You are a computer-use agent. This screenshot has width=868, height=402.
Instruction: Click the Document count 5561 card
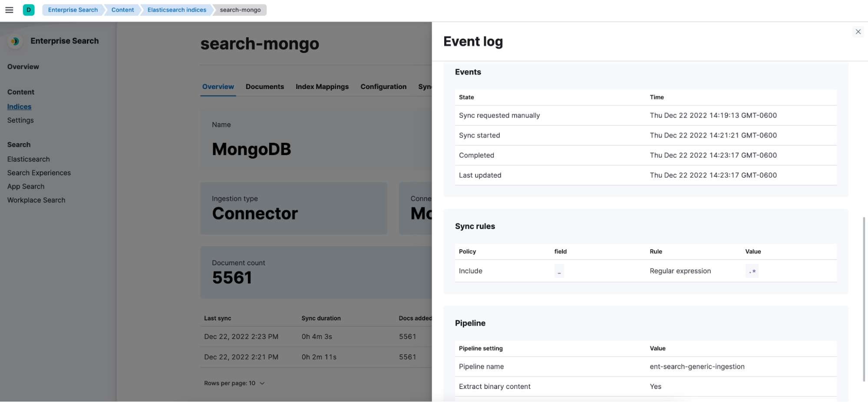pos(316,273)
